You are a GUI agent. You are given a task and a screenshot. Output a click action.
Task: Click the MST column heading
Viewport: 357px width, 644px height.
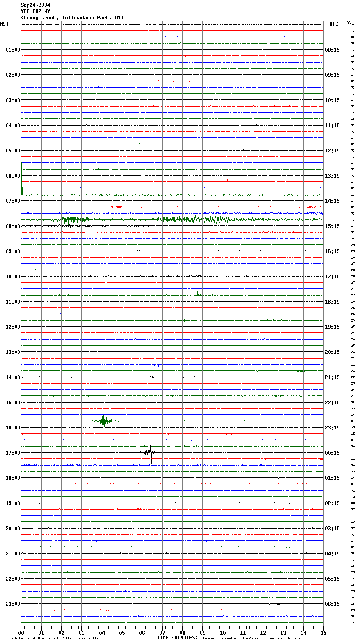[4, 24]
